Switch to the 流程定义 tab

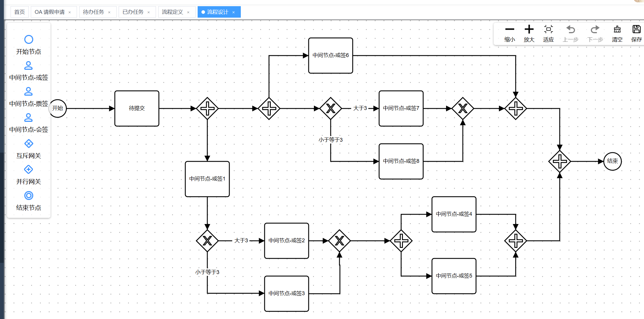point(172,12)
